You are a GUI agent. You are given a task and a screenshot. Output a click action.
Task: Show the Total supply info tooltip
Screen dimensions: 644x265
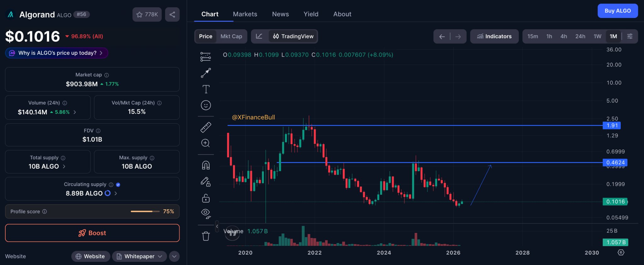click(x=63, y=158)
